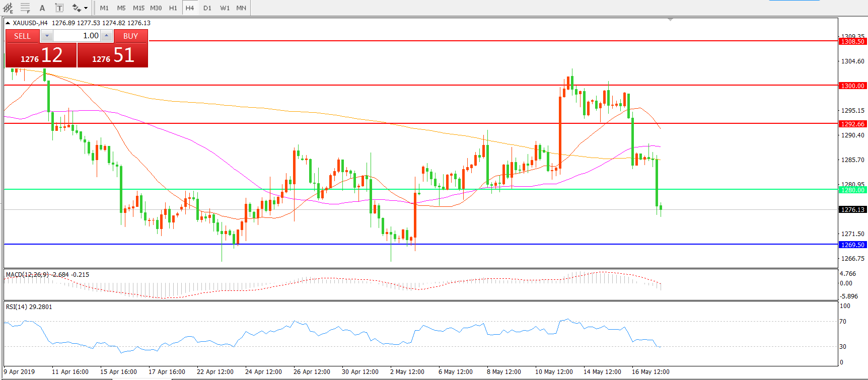
Task: Switch to the D1 timeframe
Action: tap(207, 8)
